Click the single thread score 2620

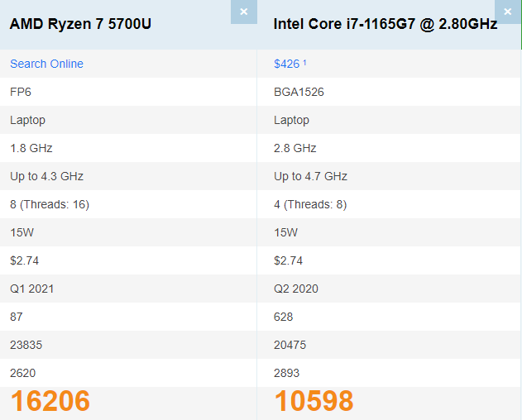tap(22, 373)
